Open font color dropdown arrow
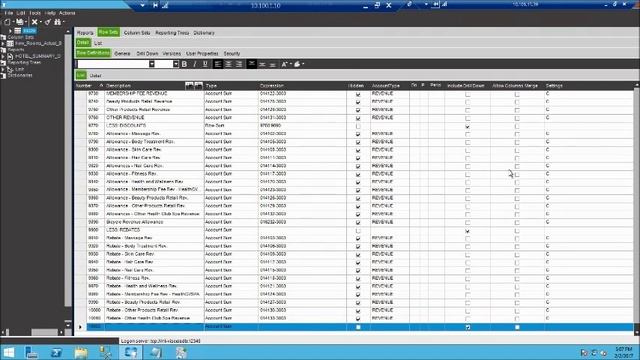Screen dimensions: 640x360 coord(290,64)
